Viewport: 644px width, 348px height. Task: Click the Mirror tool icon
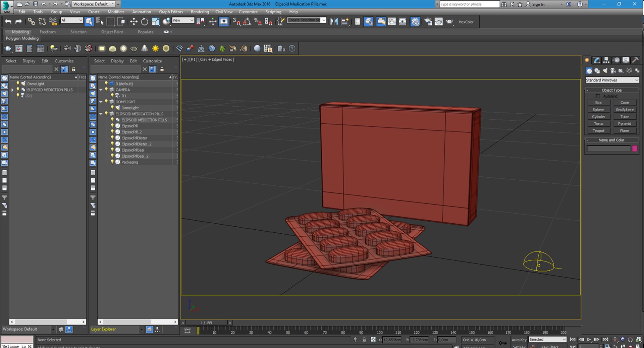(334, 22)
